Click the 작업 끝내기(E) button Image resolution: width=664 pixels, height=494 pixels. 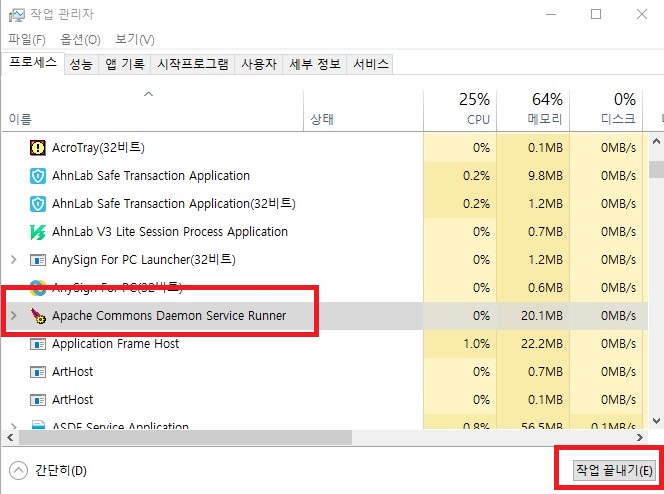click(x=614, y=470)
